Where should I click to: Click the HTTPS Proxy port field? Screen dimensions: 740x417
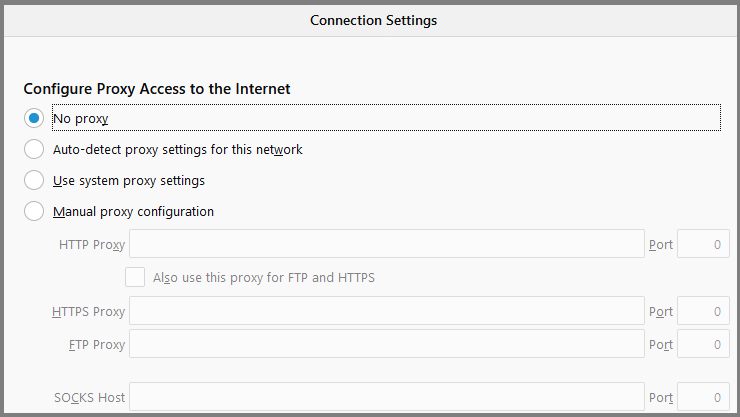point(702,311)
